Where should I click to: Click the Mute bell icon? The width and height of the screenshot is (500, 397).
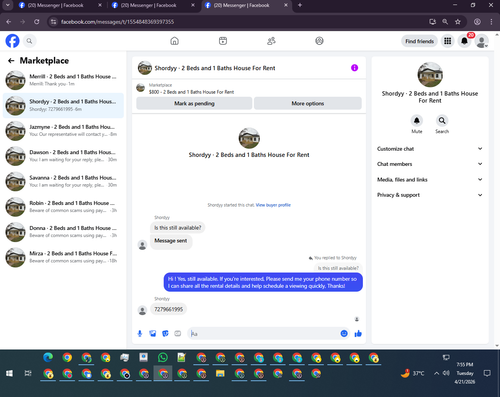(417, 120)
